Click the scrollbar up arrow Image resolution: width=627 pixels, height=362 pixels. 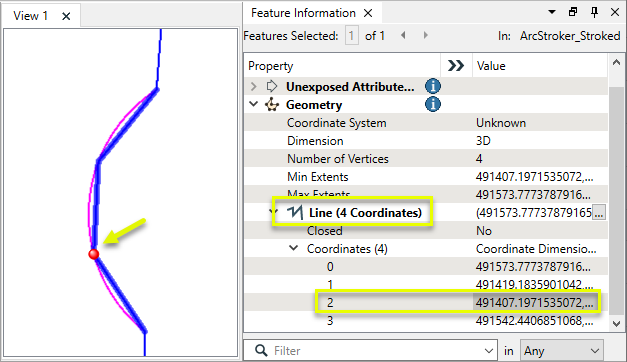[x=616, y=62]
